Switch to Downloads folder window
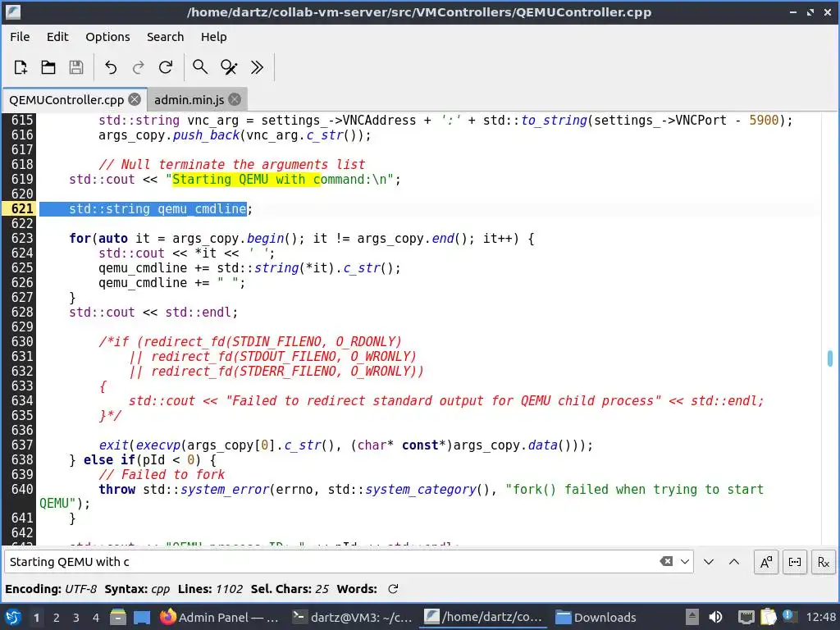The image size is (840, 630). coord(596,618)
